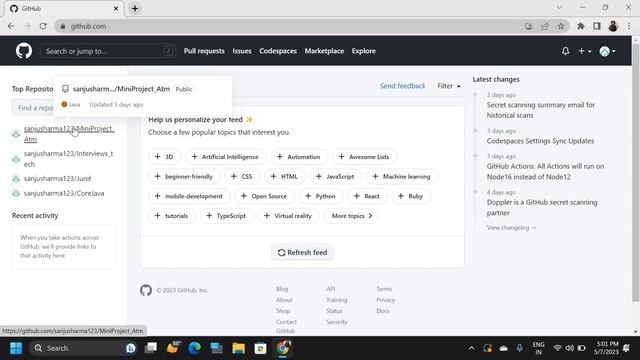
Task: Open the Terms footer link
Action: point(384,289)
